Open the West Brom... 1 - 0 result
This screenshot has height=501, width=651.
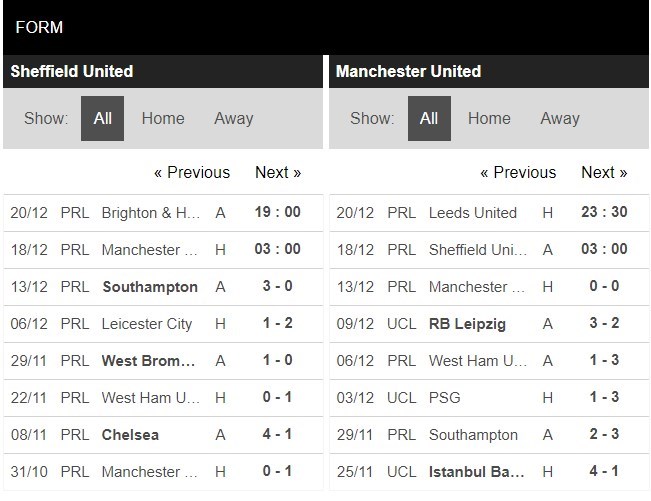coord(152,361)
